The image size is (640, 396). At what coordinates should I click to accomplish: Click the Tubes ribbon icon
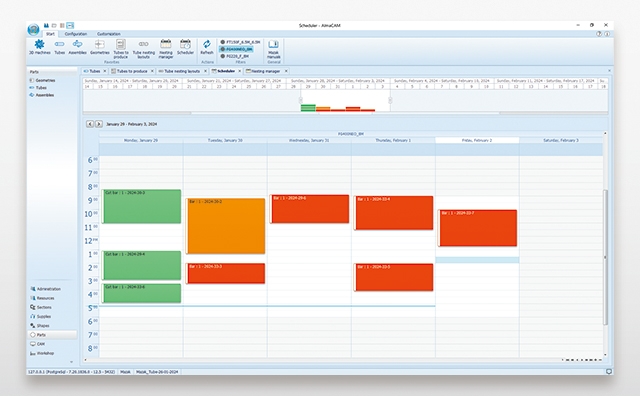click(x=60, y=47)
